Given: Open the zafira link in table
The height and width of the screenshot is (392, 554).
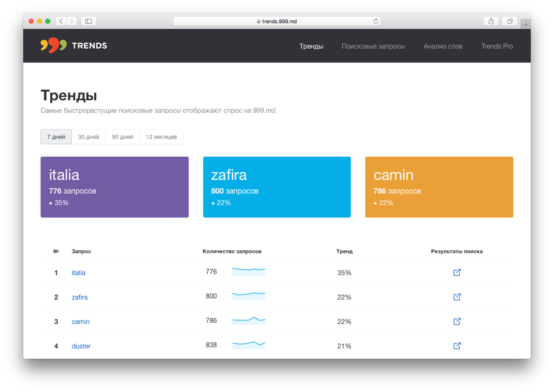Looking at the screenshot, I should click(x=79, y=297).
